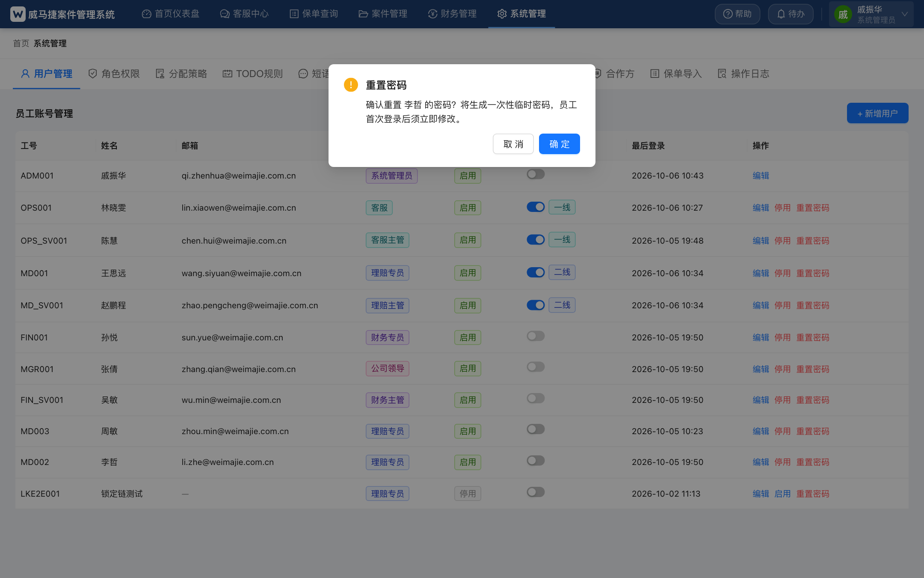This screenshot has height=578, width=924.
Task: Click the 帮助 help button
Action: coord(737,14)
